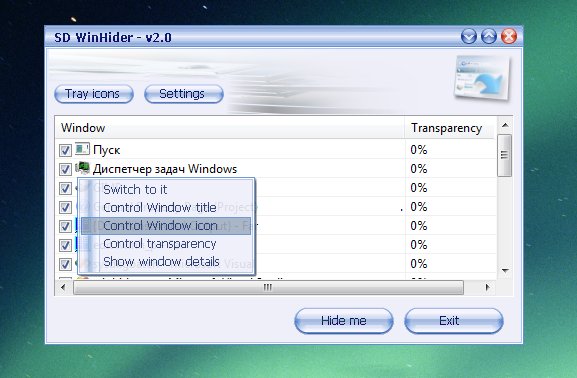Open the Settings button
Screen dimensions: 577x378
[x=184, y=94]
